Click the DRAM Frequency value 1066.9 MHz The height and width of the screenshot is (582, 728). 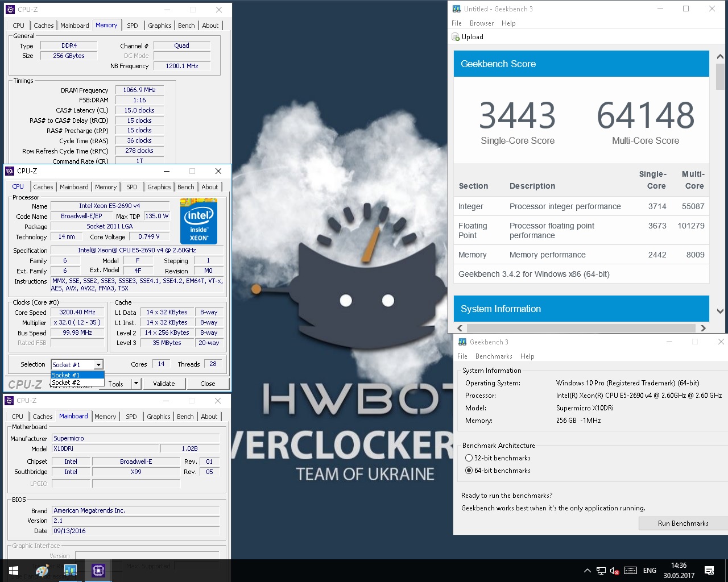[x=139, y=90]
